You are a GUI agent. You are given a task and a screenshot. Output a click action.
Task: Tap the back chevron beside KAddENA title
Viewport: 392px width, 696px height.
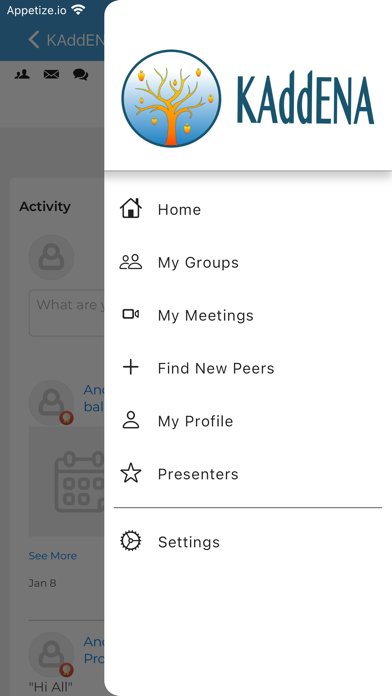tap(34, 40)
